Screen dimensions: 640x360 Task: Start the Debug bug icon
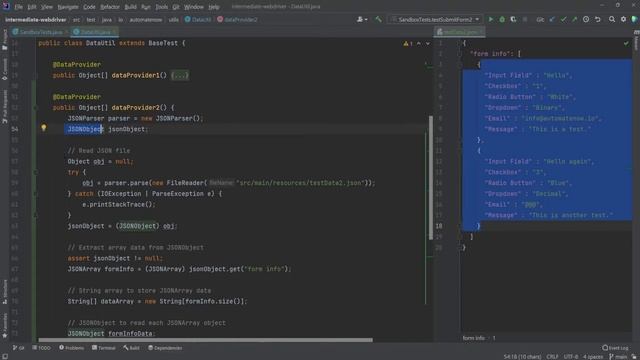click(x=502, y=19)
